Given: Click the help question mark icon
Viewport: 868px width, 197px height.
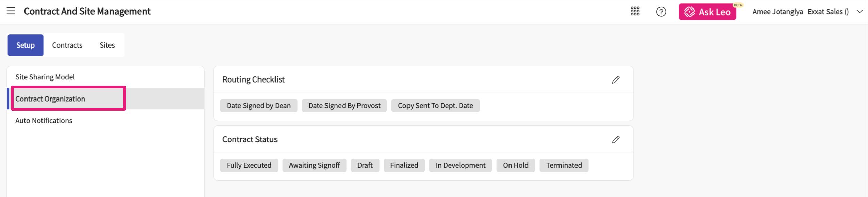Looking at the screenshot, I should tap(661, 12).
